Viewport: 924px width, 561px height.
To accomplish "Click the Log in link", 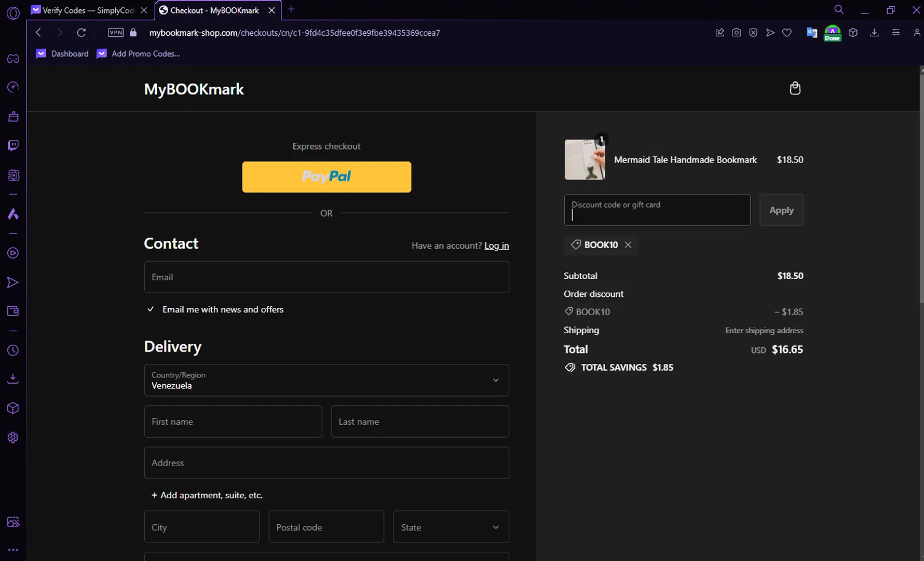I will coord(496,246).
